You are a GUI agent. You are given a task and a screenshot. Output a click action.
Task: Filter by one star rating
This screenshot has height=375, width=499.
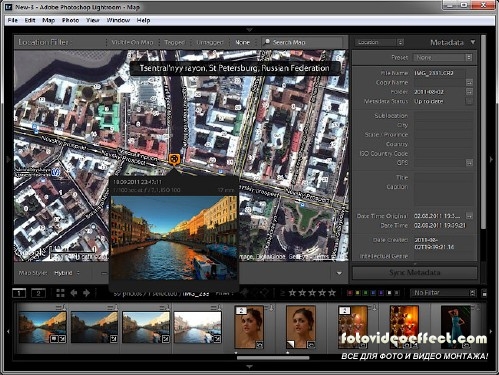pos(292,293)
